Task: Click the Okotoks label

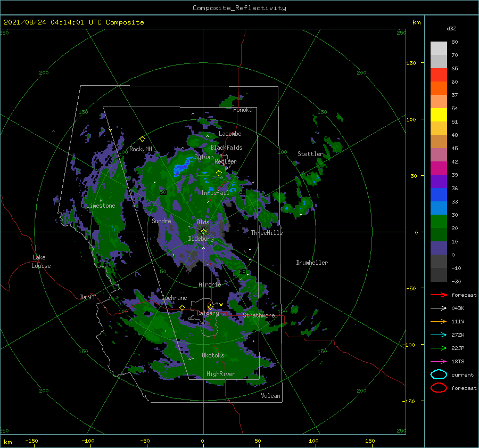Action: [x=213, y=355]
